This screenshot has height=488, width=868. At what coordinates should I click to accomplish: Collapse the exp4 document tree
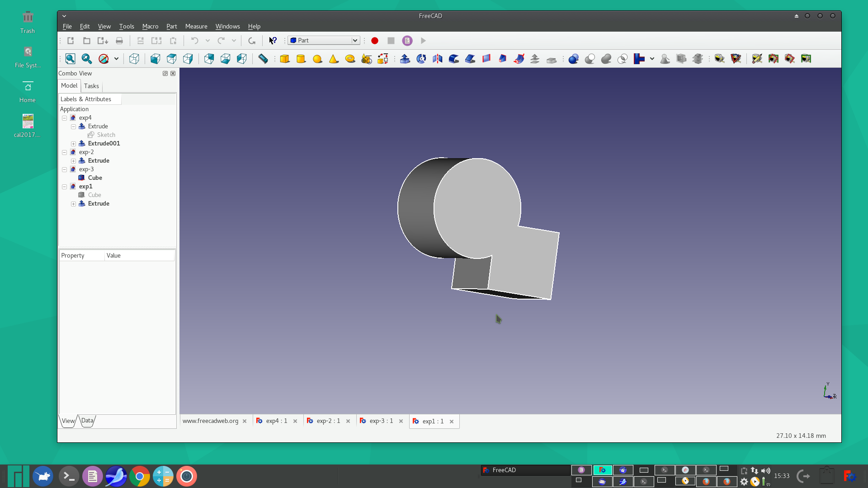pyautogui.click(x=65, y=118)
